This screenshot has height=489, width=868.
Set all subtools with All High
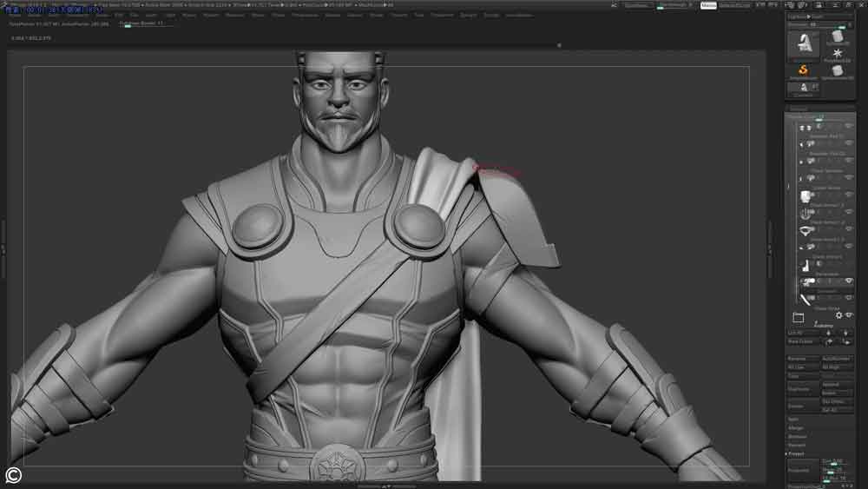pos(837,367)
